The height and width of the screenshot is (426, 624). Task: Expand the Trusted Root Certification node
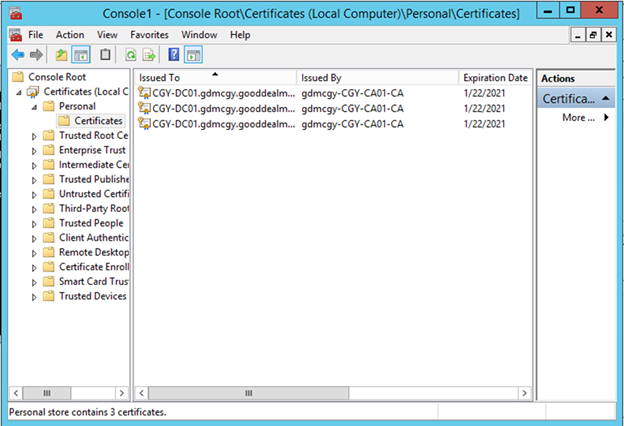(x=34, y=136)
